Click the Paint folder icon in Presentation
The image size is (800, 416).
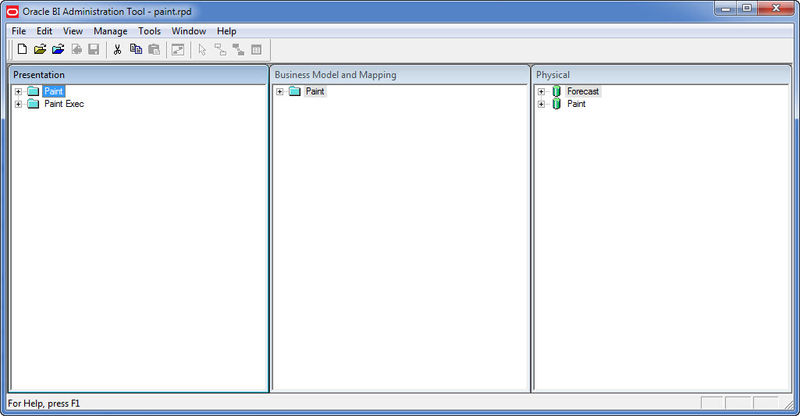click(33, 91)
